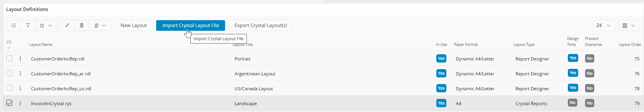Screen dimensions: 644x112
Task: Click the user settings icon in toolbar
Action: click(x=96, y=26)
